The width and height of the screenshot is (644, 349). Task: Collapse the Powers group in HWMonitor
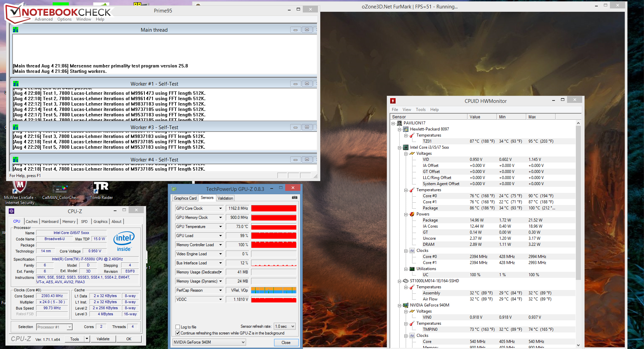406,214
